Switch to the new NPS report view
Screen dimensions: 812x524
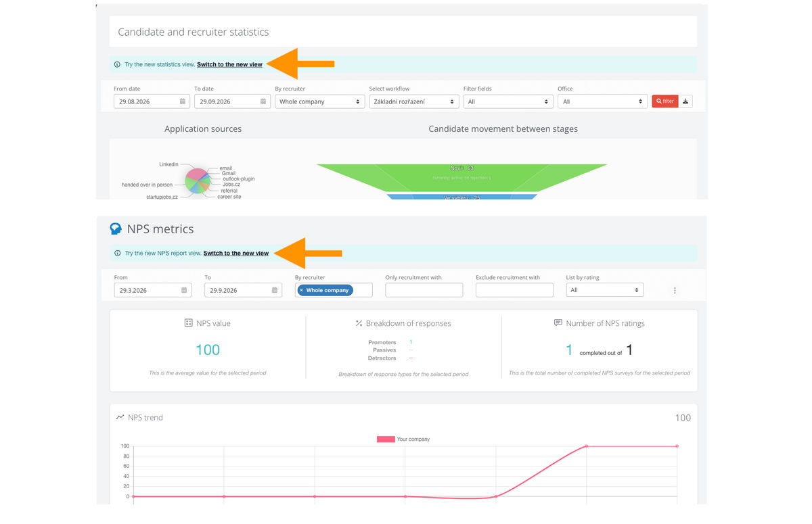point(236,254)
